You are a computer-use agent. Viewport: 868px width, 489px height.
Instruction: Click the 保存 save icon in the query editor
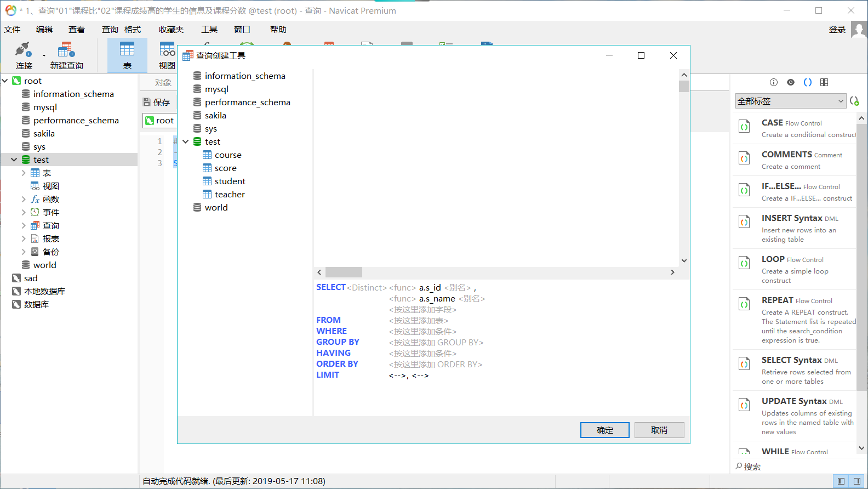[x=147, y=102]
